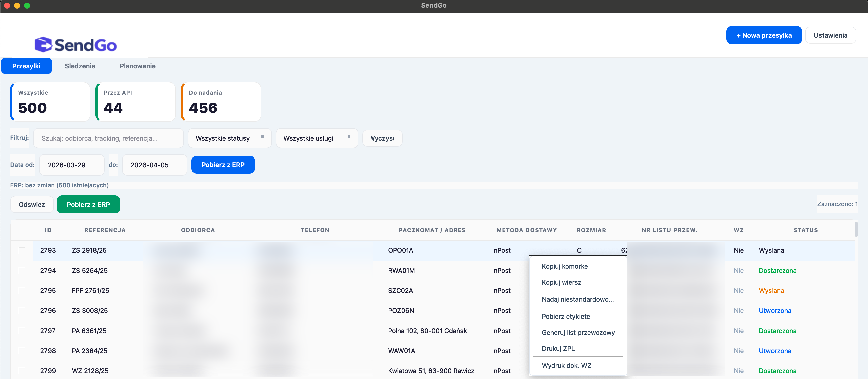868x379 pixels.
Task: Click the Odswiez button
Action: pos(32,204)
